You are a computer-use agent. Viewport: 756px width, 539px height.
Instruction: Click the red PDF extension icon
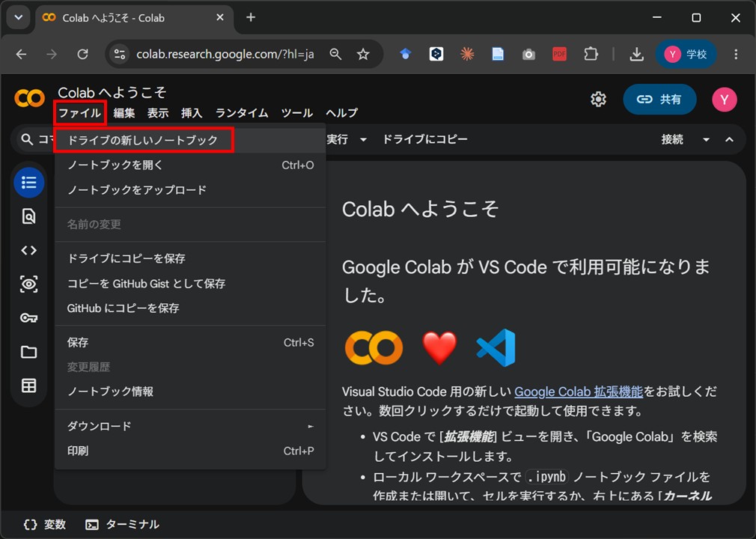(x=559, y=54)
